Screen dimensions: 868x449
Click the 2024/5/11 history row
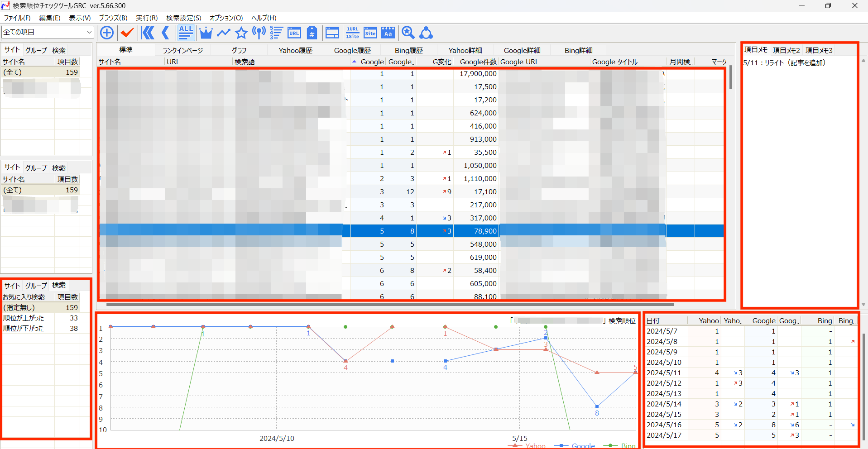coord(751,373)
